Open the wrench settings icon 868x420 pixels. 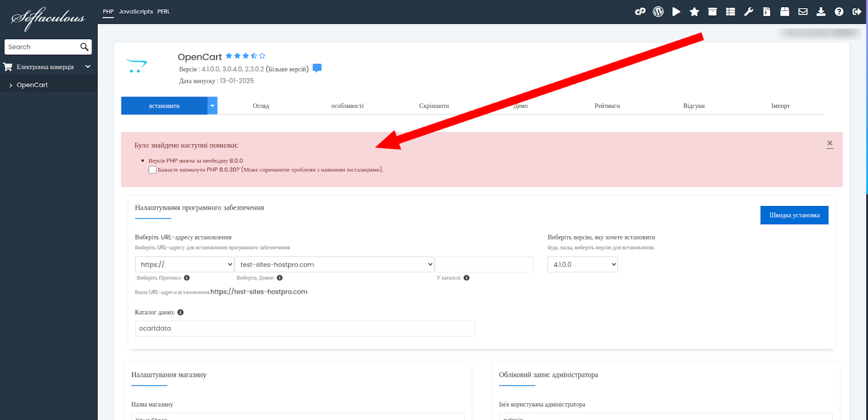(749, 11)
